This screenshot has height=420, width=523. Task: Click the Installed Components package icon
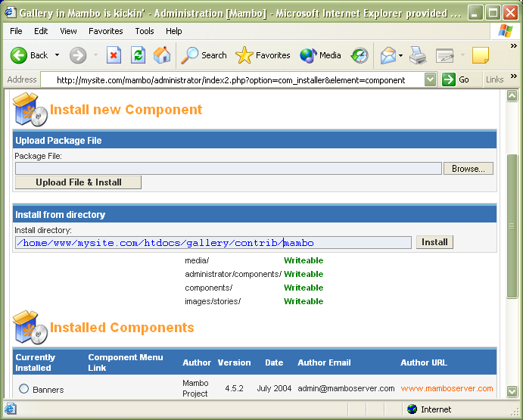pos(30,328)
